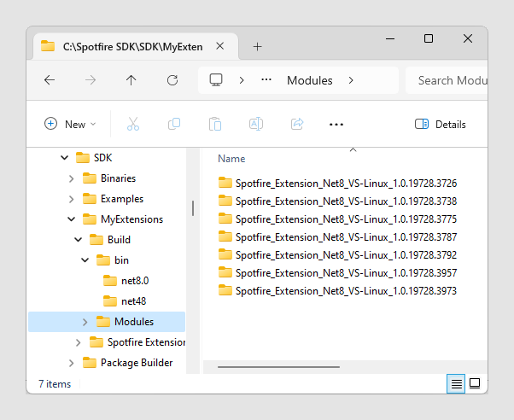Open the See more ellipsis menu
This screenshot has height=420, width=514.
click(x=336, y=124)
